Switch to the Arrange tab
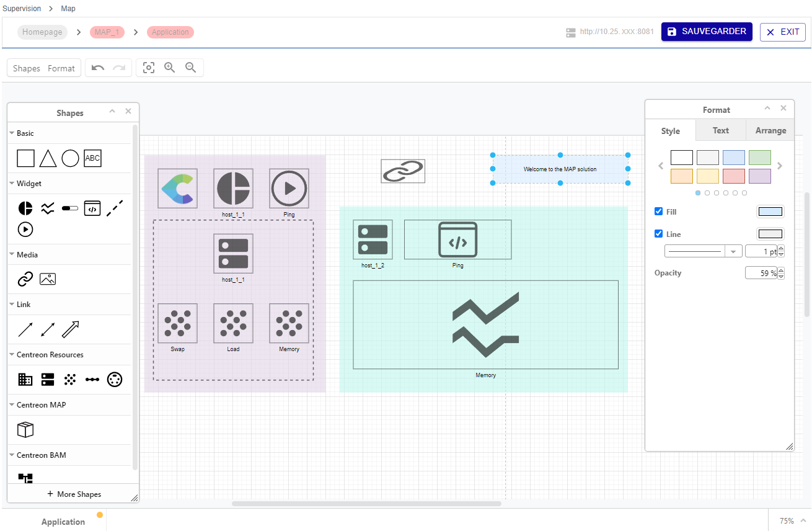The height and width of the screenshot is (531, 812). coord(770,130)
